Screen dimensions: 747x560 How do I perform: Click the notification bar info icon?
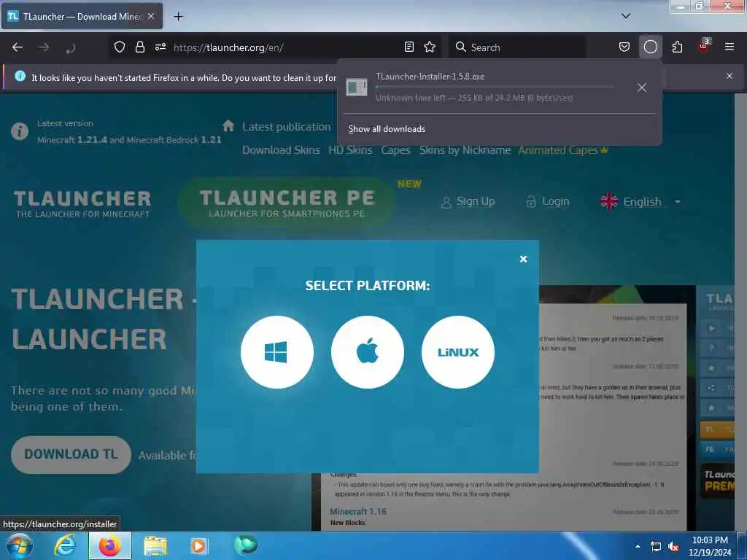click(x=20, y=76)
